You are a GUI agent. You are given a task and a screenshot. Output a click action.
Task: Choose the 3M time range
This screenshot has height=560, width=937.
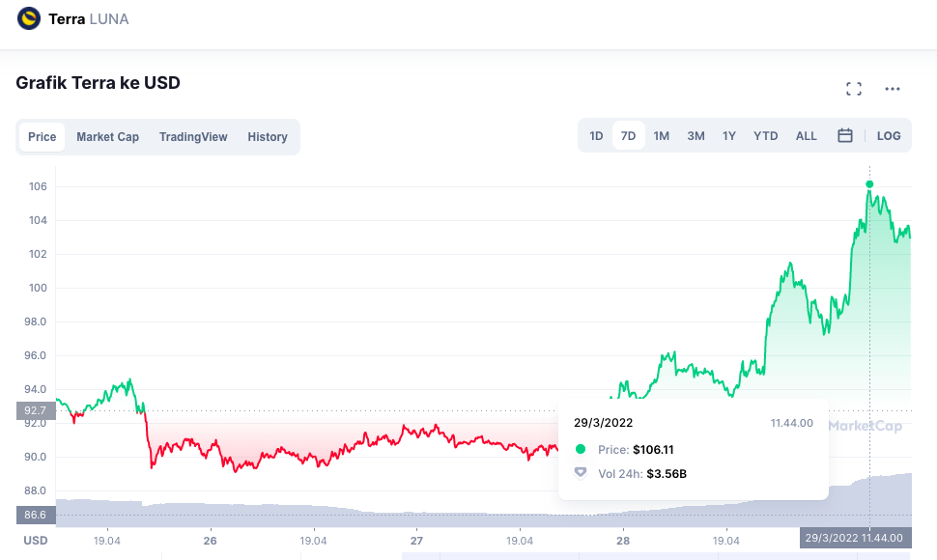(x=696, y=136)
